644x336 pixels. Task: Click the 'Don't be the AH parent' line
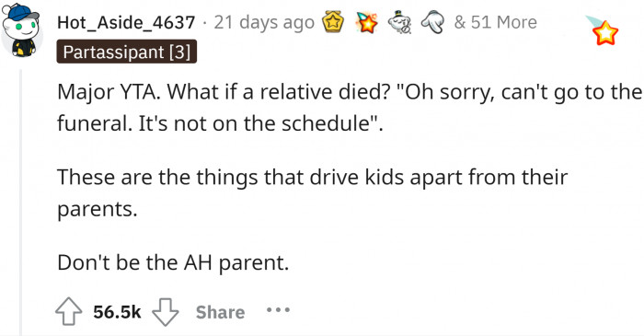(x=173, y=262)
